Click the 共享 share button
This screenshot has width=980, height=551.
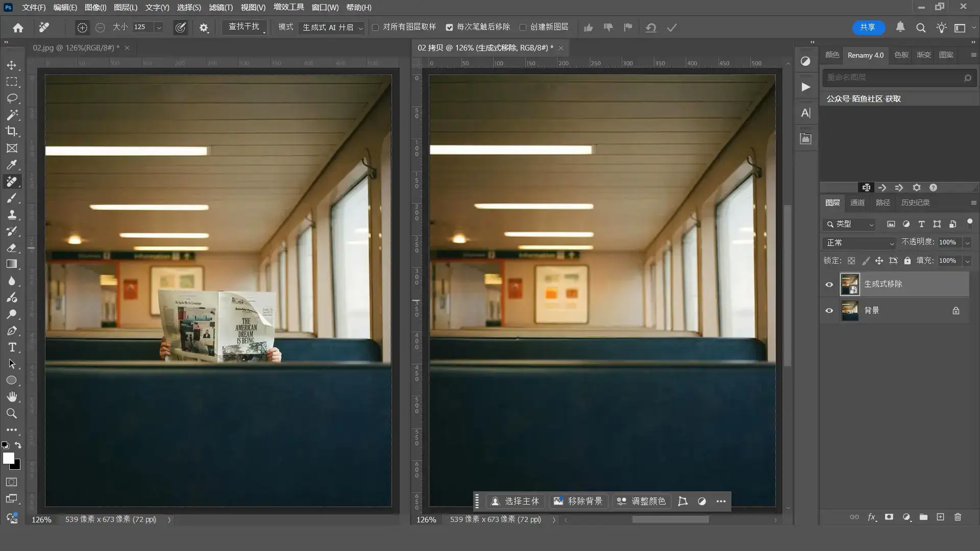pos(868,28)
